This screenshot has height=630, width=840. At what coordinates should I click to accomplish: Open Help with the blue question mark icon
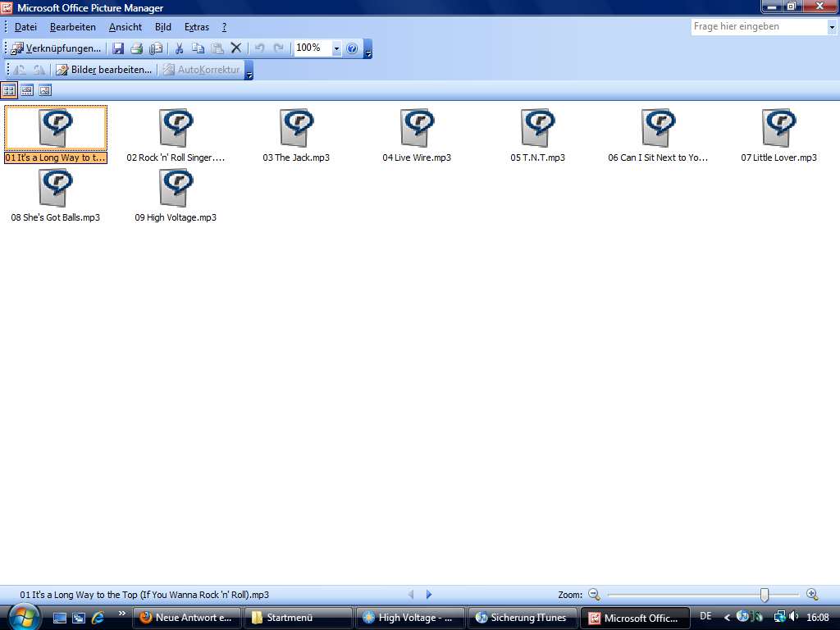coord(352,48)
